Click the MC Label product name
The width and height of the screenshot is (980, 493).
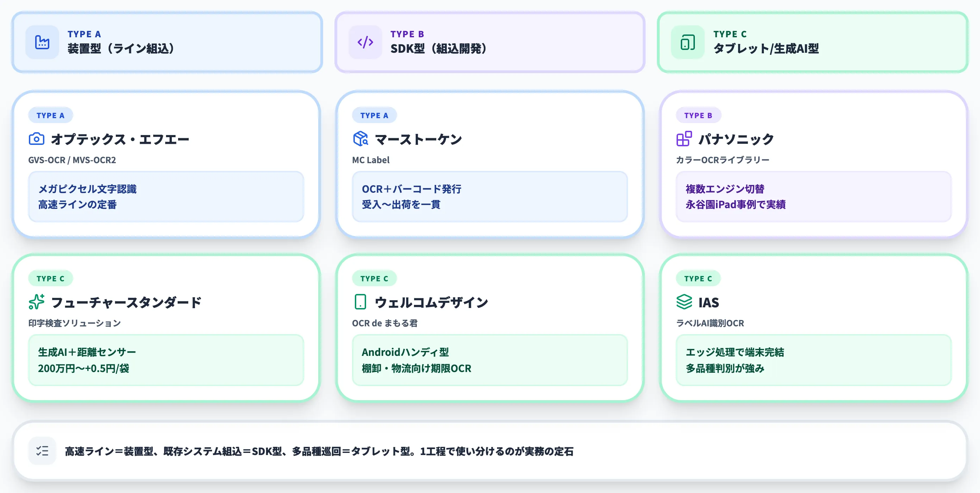click(370, 160)
